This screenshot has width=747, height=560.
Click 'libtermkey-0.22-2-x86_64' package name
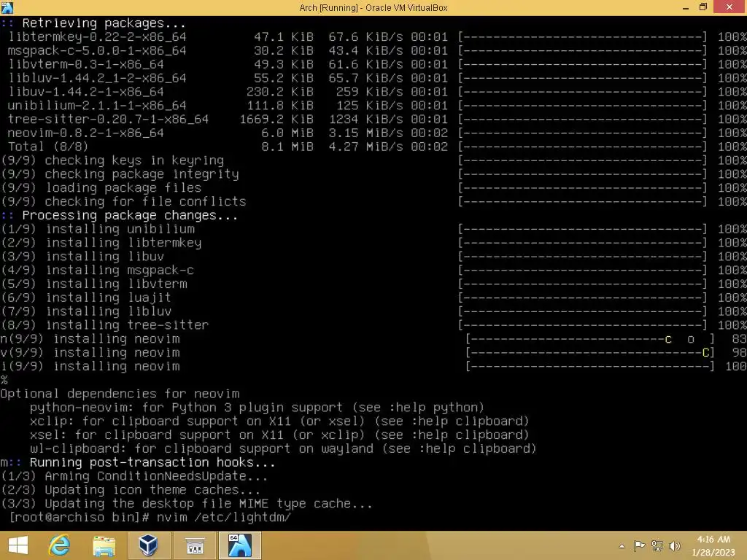coord(97,36)
